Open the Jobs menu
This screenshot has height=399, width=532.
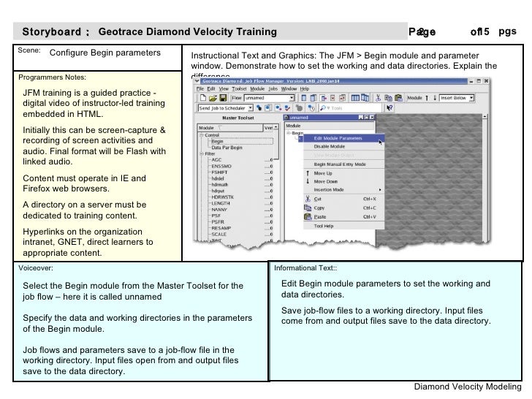coord(273,89)
